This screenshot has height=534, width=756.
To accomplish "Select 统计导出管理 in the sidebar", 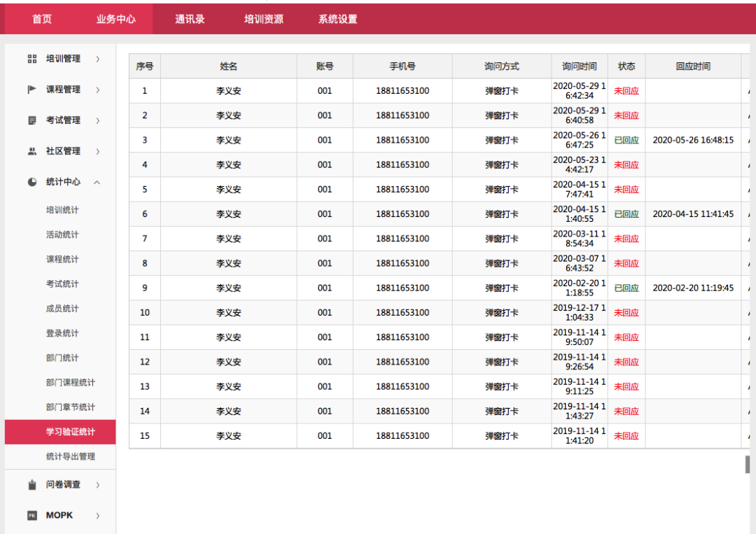I will 70,456.
